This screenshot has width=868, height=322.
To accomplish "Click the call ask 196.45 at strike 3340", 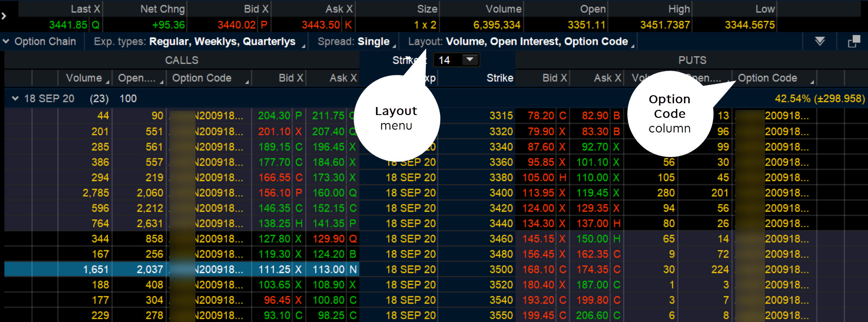I will (x=328, y=147).
